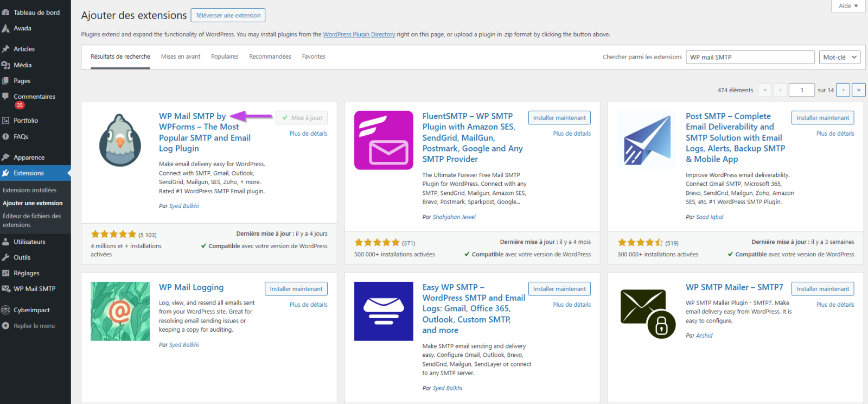The image size is (868, 404).
Task: Open the WP Mail Logging title link
Action: point(191,287)
